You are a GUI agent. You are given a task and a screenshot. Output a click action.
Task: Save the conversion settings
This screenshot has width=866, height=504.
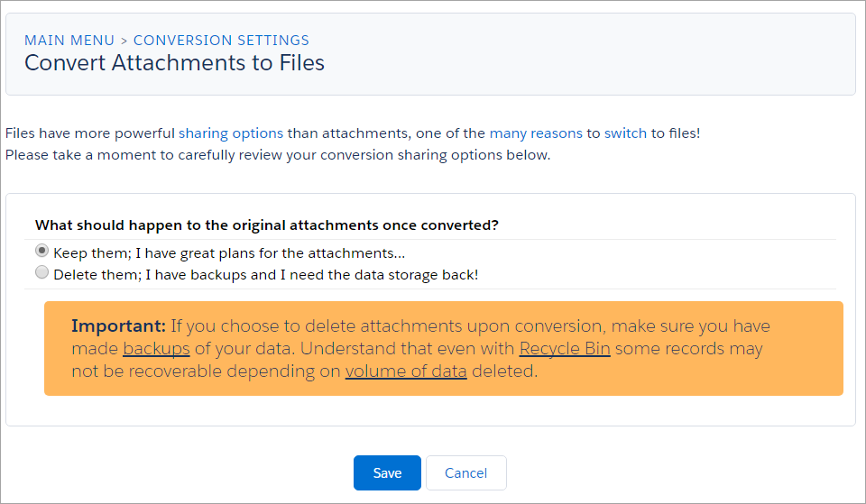(x=387, y=472)
